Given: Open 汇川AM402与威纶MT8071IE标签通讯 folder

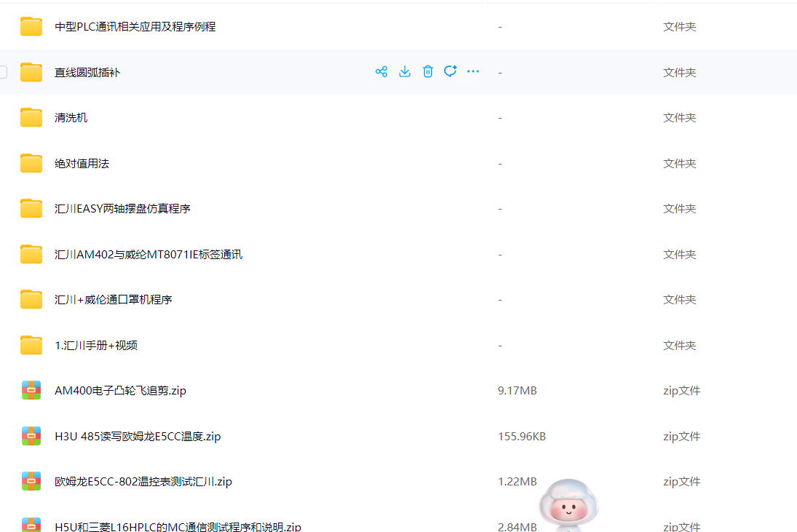Looking at the screenshot, I should click(x=148, y=255).
